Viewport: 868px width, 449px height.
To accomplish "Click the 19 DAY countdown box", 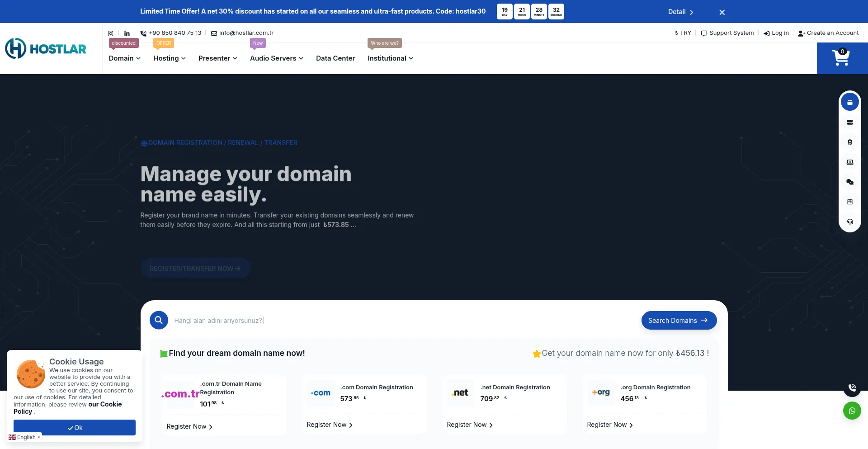I will click(505, 12).
